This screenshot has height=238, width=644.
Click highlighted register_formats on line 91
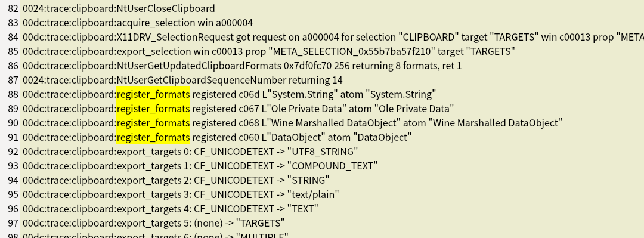[x=154, y=137]
